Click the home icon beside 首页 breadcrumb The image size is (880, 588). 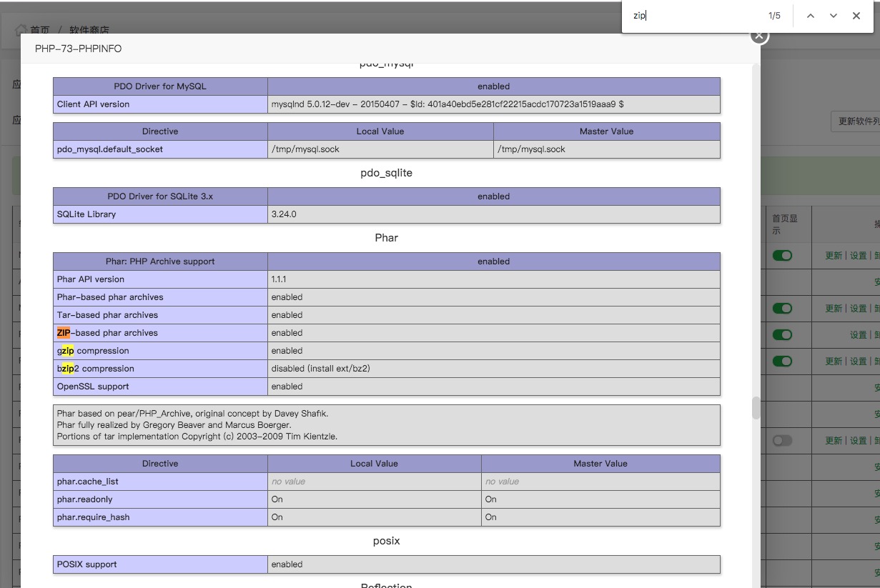pyautogui.click(x=21, y=31)
